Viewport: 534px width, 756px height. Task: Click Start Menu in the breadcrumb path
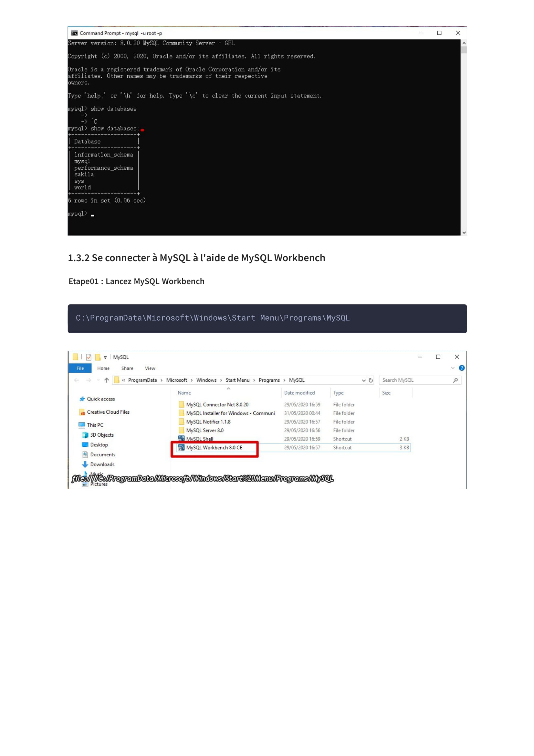coord(237,380)
